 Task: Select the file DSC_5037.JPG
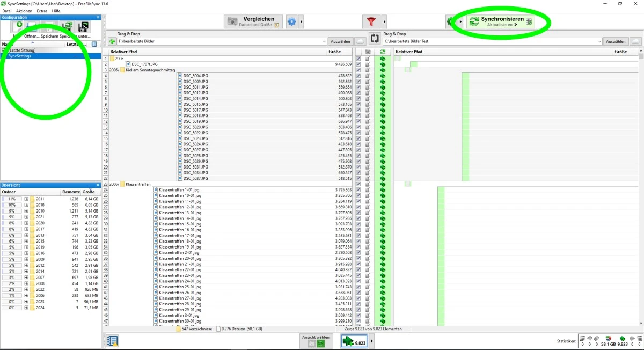coord(195,178)
